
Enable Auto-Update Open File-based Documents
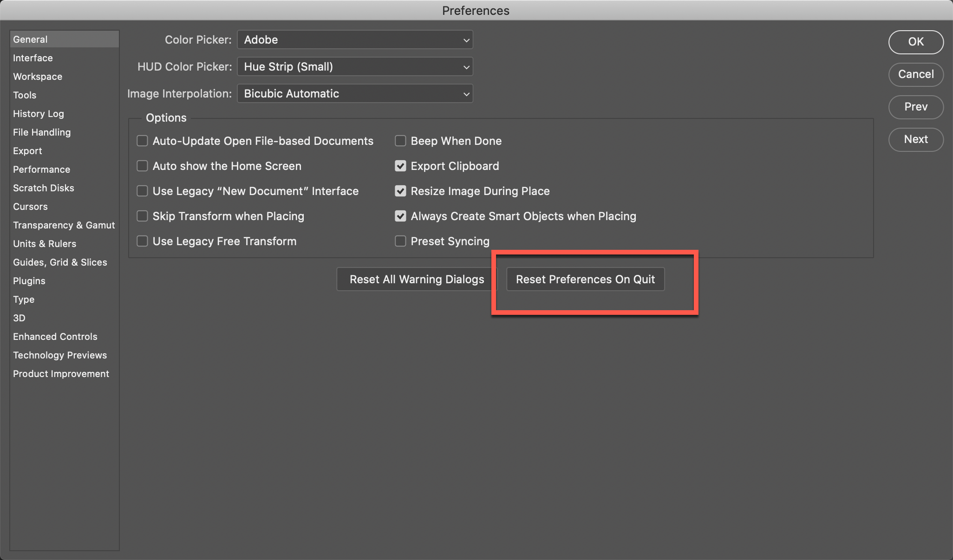point(142,141)
